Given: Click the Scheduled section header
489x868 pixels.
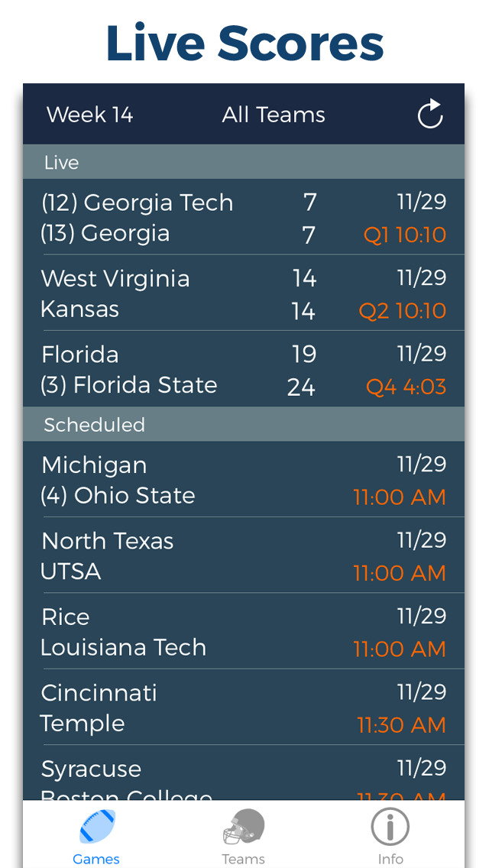Looking at the screenshot, I should 243,425.
